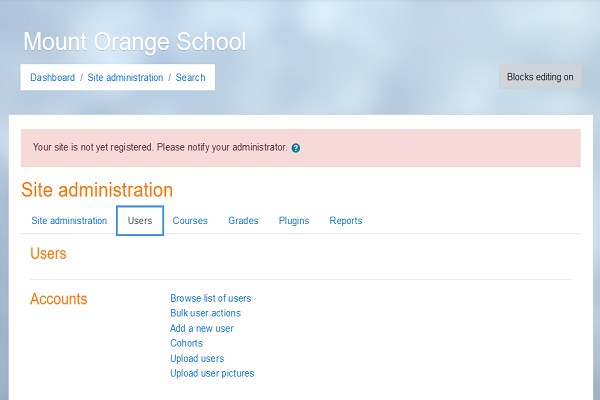Click the Upload users link
This screenshot has height=400, width=600.
[197, 358]
